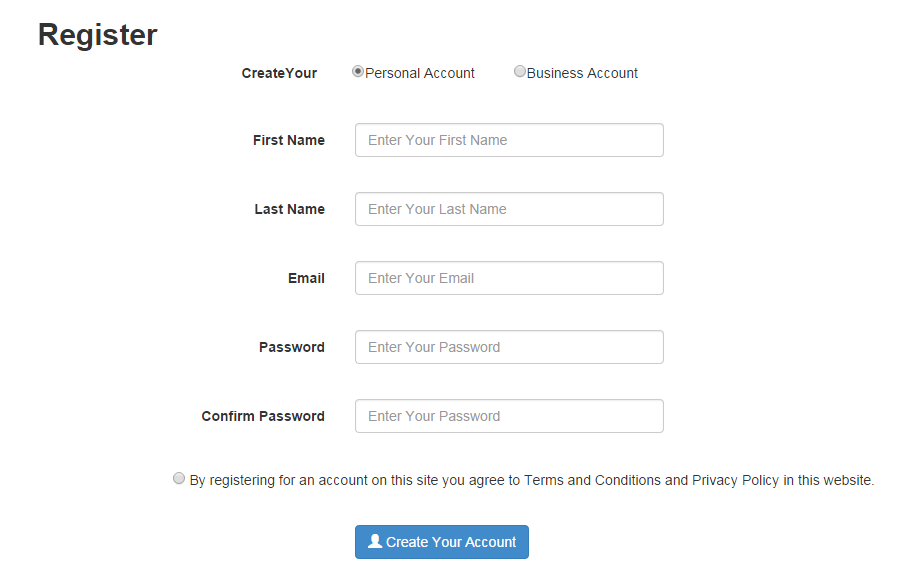This screenshot has height=577, width=914.
Task: Open the Privacy Policy link
Action: (x=734, y=480)
